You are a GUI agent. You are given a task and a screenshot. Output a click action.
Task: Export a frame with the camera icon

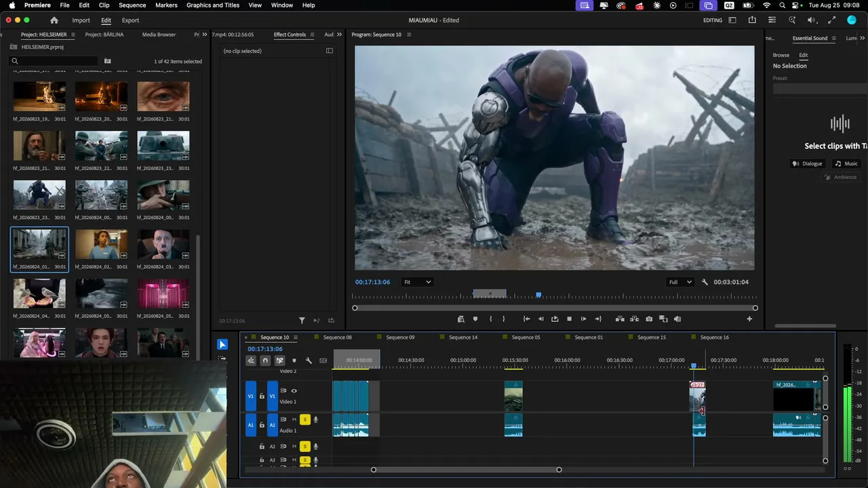coord(649,319)
